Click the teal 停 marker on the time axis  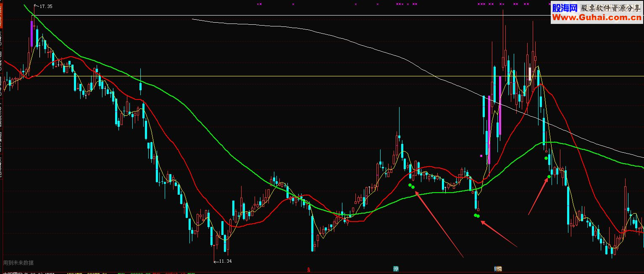(x=396, y=269)
